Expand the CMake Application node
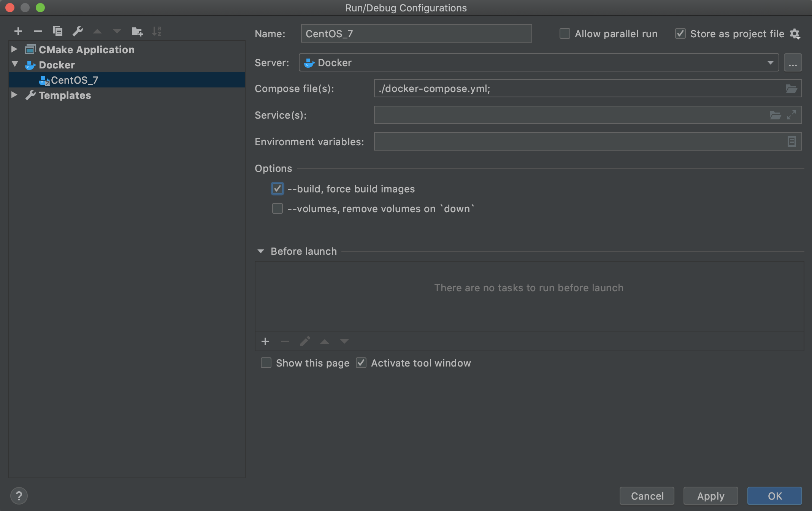 14,49
